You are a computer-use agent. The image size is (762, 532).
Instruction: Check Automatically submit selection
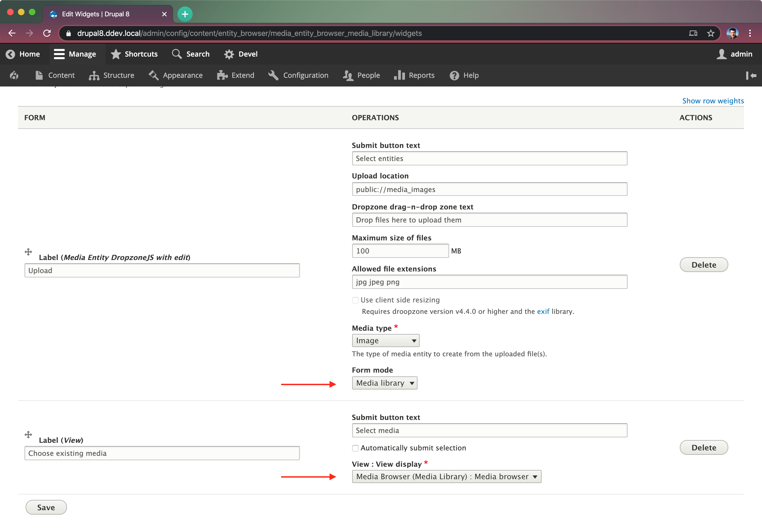click(355, 448)
